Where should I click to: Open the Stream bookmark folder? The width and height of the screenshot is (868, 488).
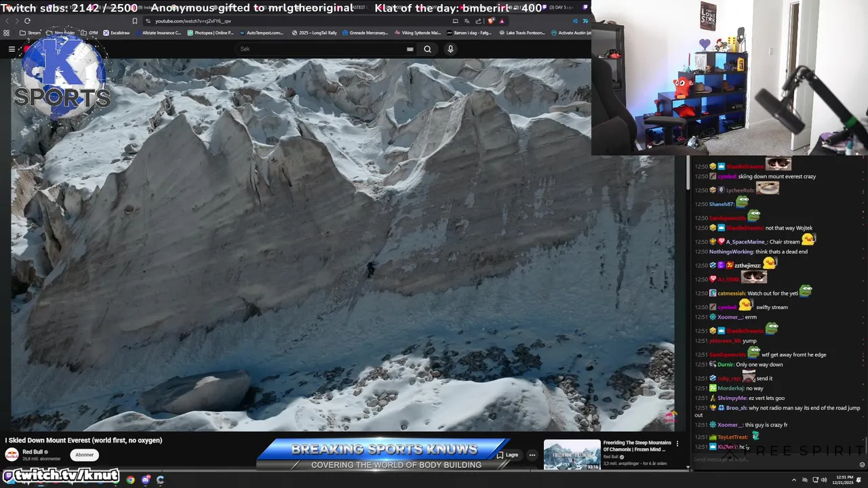pos(30,33)
